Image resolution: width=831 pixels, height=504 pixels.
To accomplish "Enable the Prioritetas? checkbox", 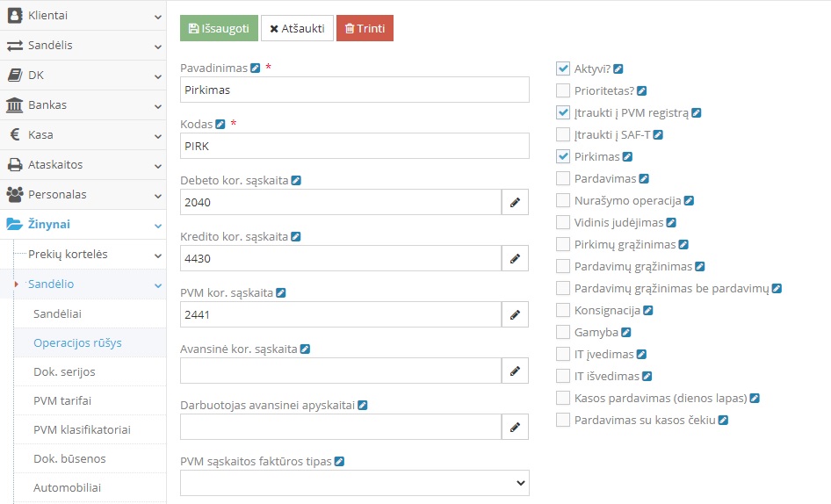I will [563, 90].
